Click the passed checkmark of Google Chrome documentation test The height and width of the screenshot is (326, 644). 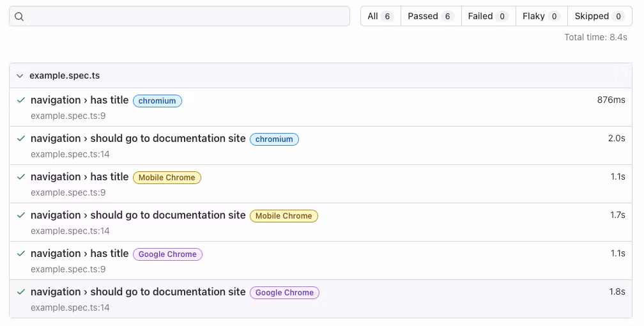click(21, 292)
